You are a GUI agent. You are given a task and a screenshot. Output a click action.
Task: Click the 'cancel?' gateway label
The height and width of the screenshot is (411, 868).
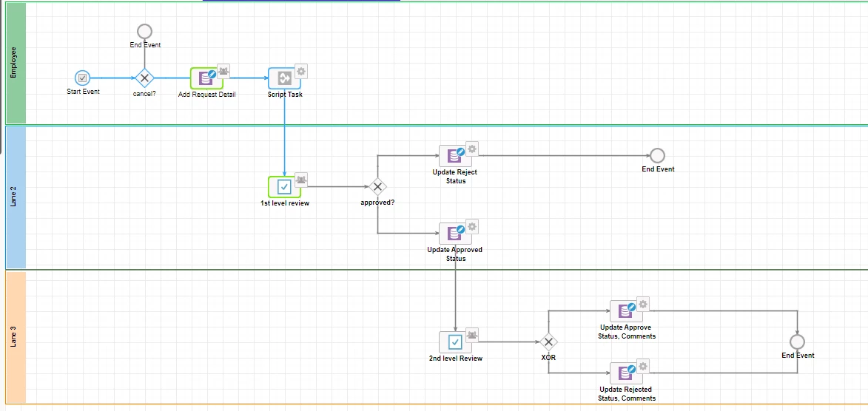(144, 93)
